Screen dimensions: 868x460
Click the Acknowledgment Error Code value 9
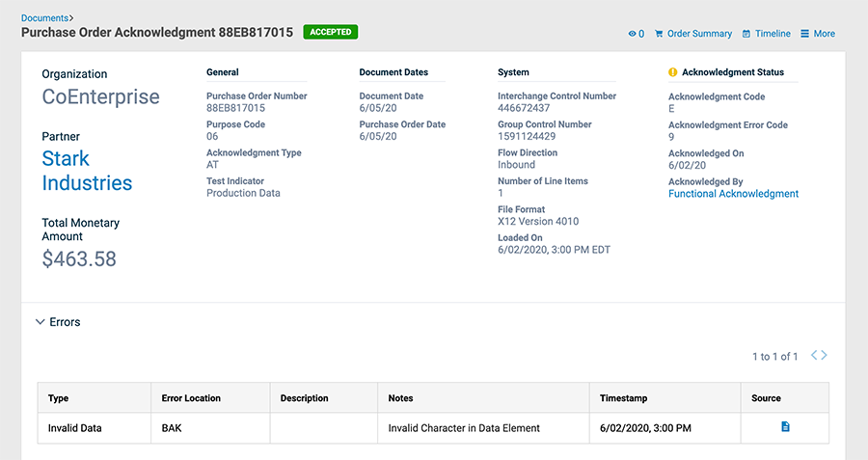[671, 137]
